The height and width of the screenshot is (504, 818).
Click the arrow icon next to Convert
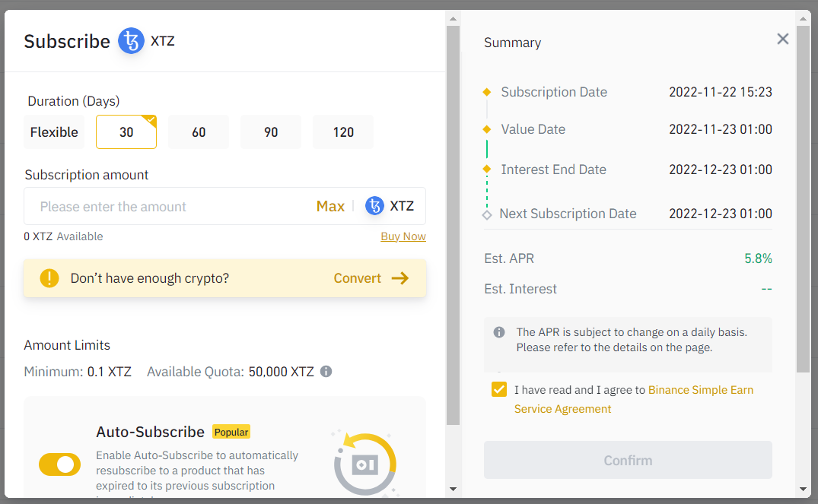pyautogui.click(x=401, y=278)
